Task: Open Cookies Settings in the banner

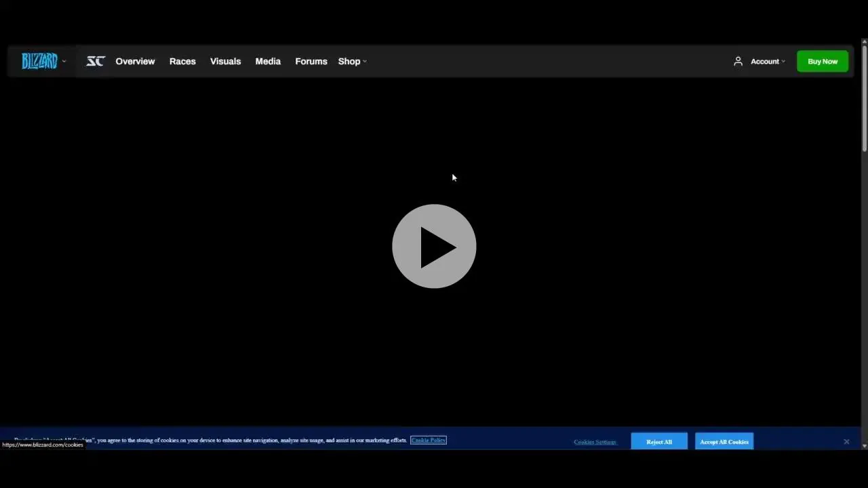Action: pos(595,442)
